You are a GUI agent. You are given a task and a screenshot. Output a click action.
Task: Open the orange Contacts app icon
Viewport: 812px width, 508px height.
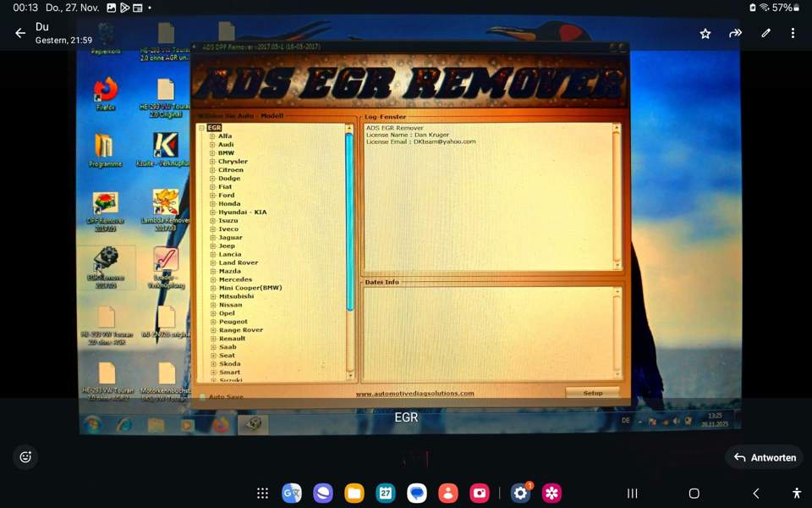coord(448,493)
